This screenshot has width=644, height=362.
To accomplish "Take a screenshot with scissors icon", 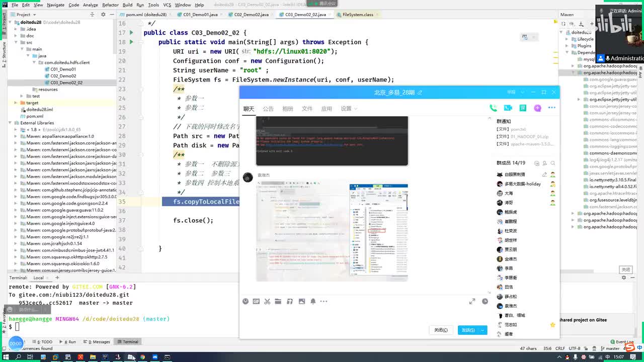I will [x=267, y=301].
